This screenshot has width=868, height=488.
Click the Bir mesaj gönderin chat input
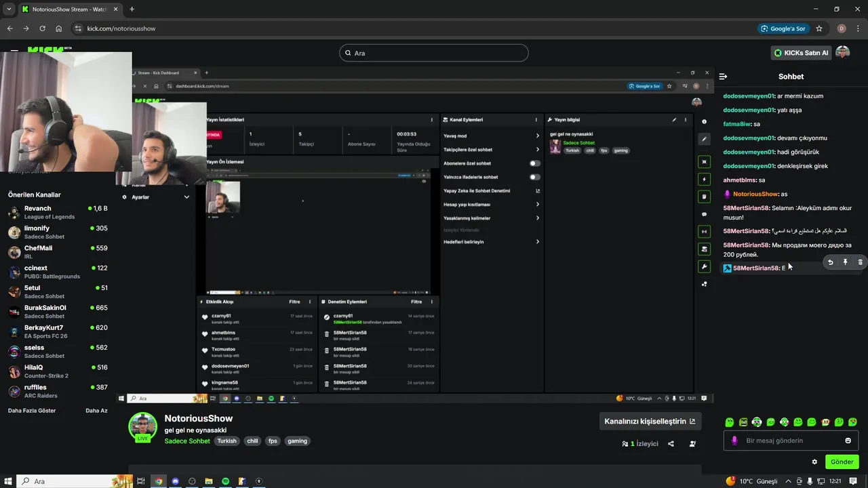(x=791, y=441)
